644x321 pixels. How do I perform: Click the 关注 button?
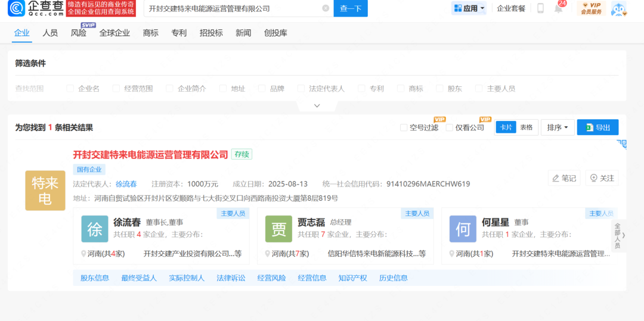602,178
